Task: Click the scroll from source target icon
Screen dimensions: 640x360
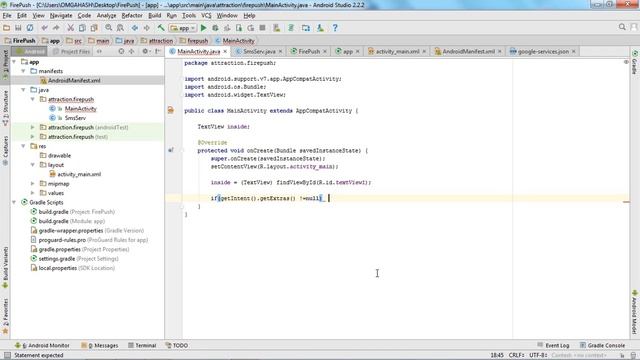Action: pos(121,51)
